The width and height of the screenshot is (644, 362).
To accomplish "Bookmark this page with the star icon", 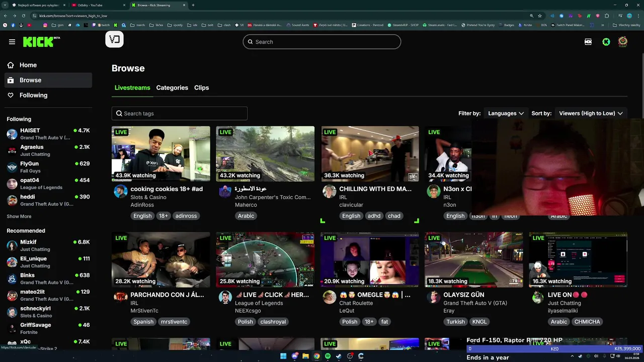I will click(540, 16).
